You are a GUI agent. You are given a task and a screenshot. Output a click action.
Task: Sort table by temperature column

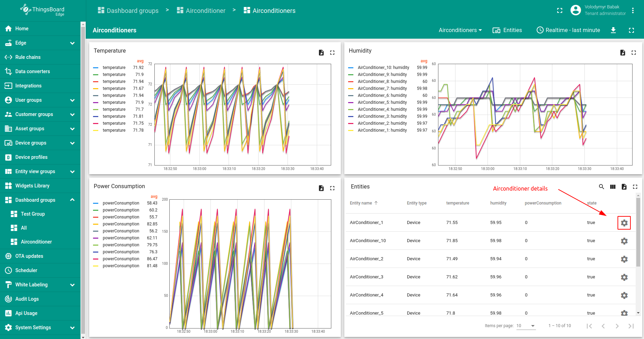pyautogui.click(x=458, y=203)
